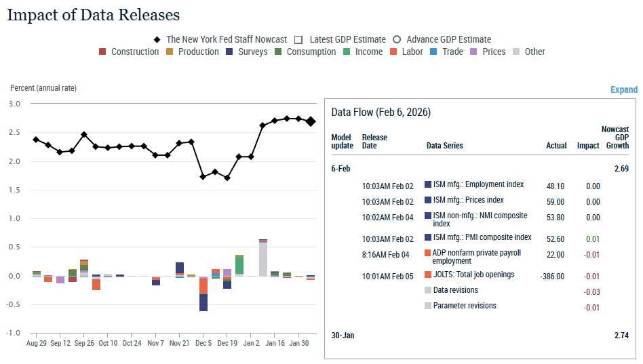Click the Prices purple legend square
Image resolution: width=643 pixels, height=364 pixels.
[474, 52]
